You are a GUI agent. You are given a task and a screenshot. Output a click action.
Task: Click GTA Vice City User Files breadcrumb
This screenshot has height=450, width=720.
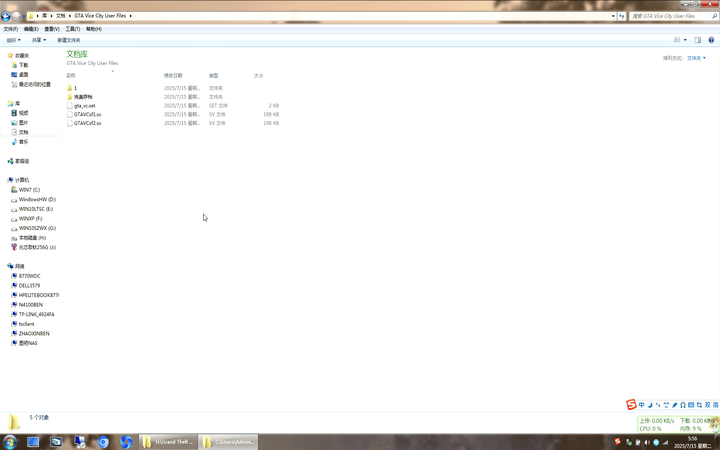pyautogui.click(x=100, y=16)
